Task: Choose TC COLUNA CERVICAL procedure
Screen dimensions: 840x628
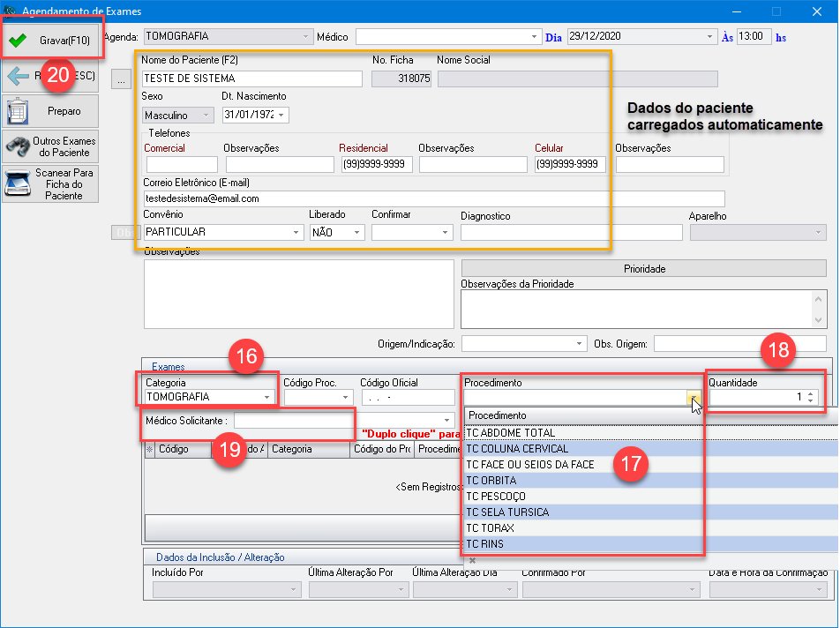Action: coord(517,449)
